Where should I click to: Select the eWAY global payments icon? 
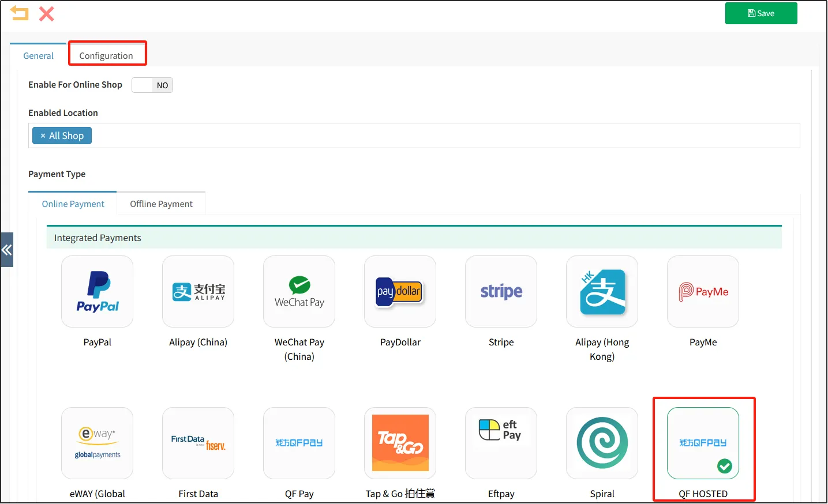click(x=98, y=443)
